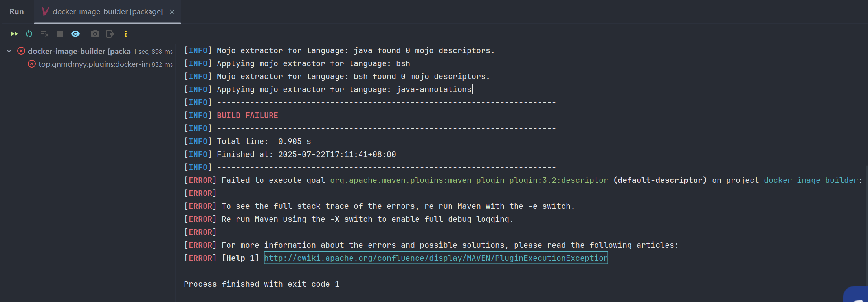Collapse the docker-image-builder tree node
The width and height of the screenshot is (868, 302).
tap(9, 51)
